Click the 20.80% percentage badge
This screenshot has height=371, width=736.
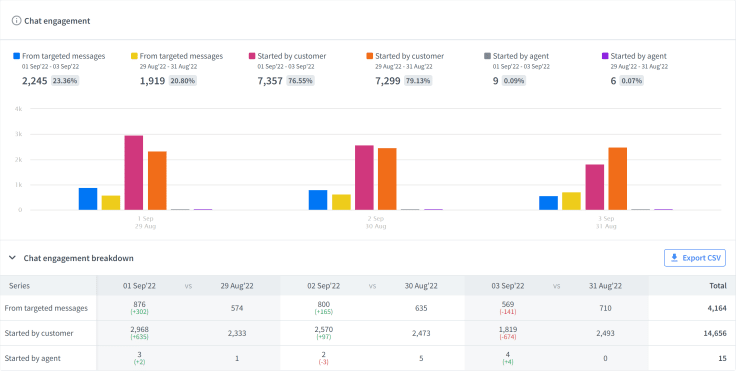[183, 81]
